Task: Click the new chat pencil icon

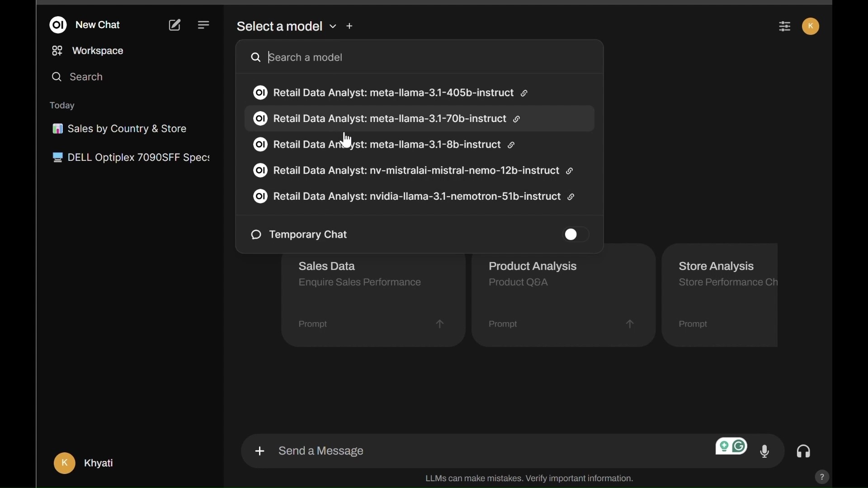Action: point(175,25)
